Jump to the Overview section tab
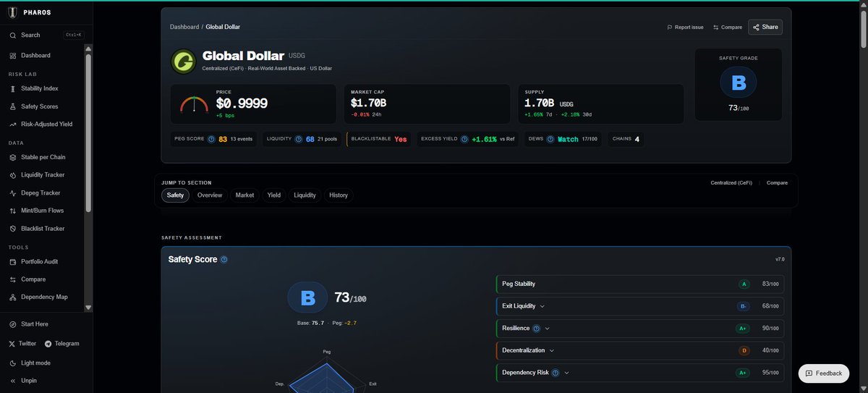868x393 pixels. click(210, 195)
